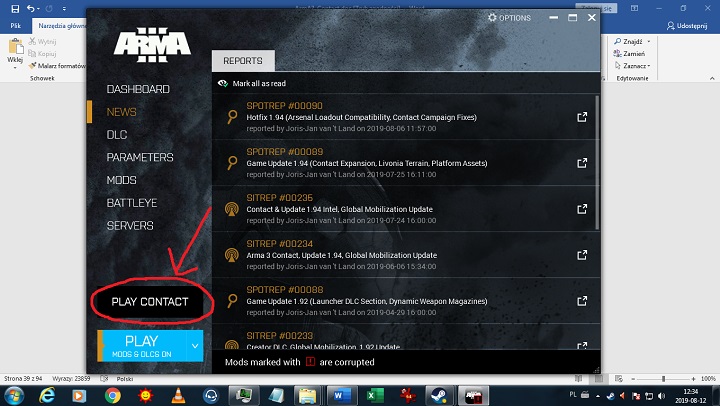
Task: Click Zamień replace in Word ribbon
Action: (x=629, y=53)
